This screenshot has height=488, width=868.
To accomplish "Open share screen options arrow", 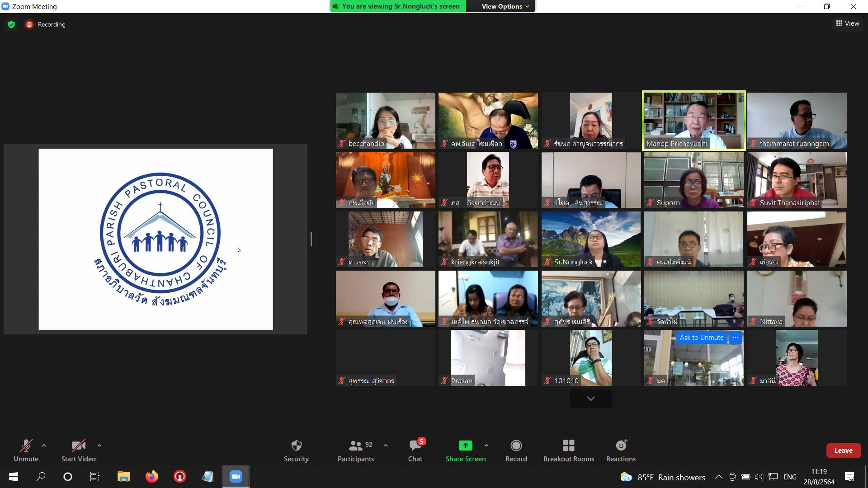I will pos(486,446).
